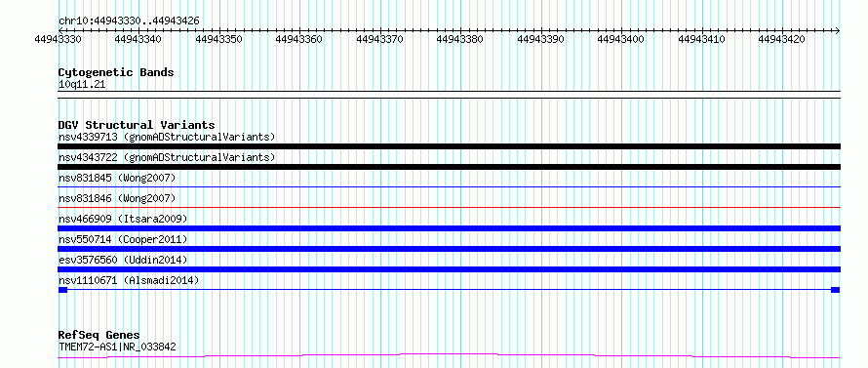Open the RefSeq Genes track title
This screenshot has height=368, width=868.
99,336
